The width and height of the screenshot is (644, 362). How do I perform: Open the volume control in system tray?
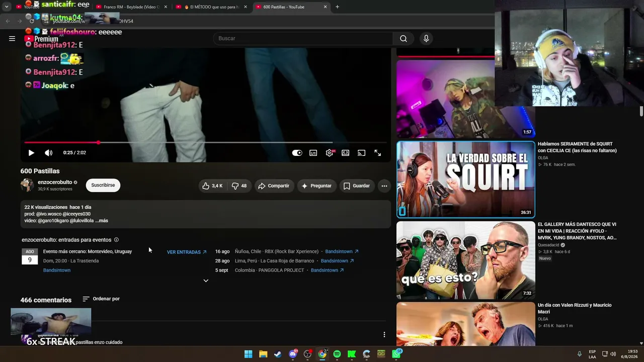click(613, 354)
